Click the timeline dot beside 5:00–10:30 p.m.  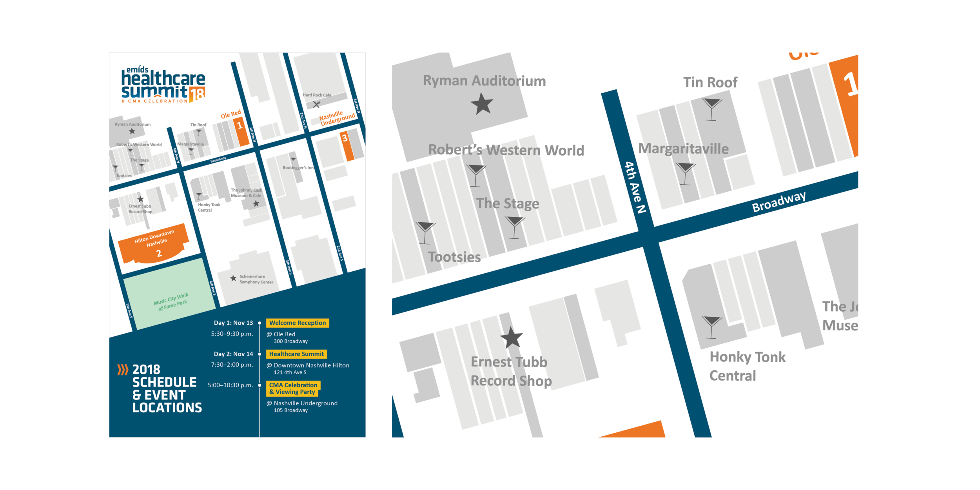(260, 385)
